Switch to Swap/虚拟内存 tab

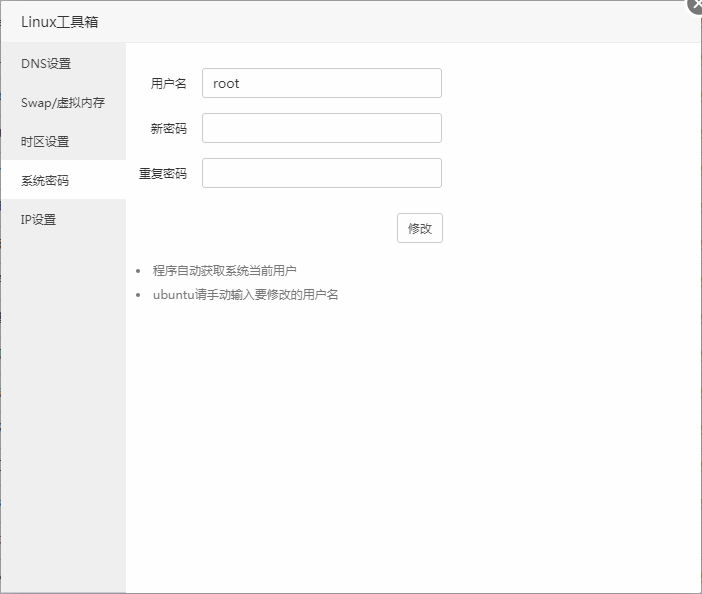(62, 102)
